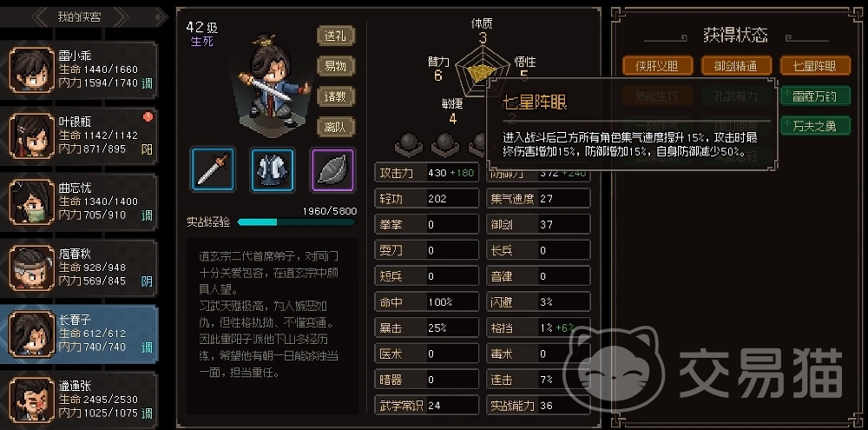Click the 易物 trade button
Viewport: 868px width, 430px height.
pos(335,66)
